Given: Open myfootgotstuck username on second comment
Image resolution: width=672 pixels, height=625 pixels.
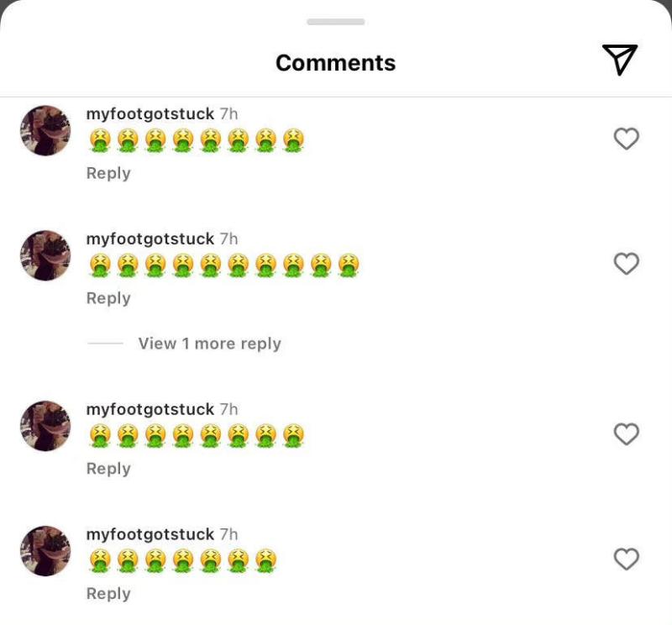Looking at the screenshot, I should [x=150, y=239].
